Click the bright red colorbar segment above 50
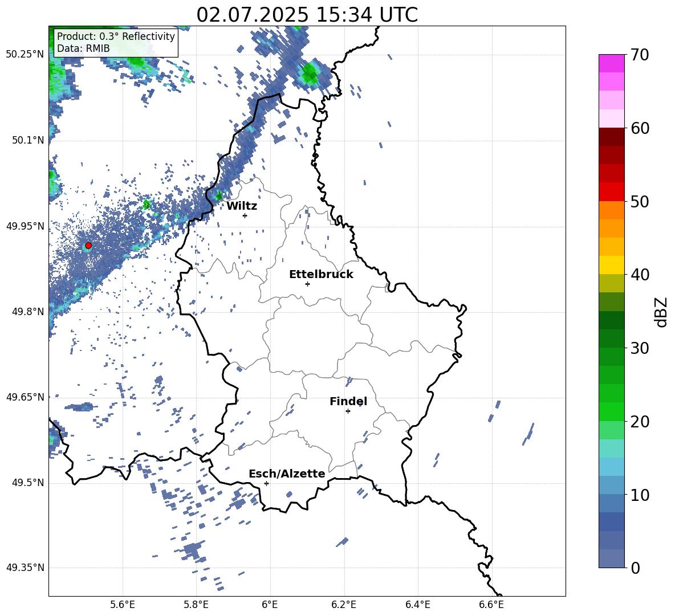Screen dimensions: 675x616 (611, 192)
